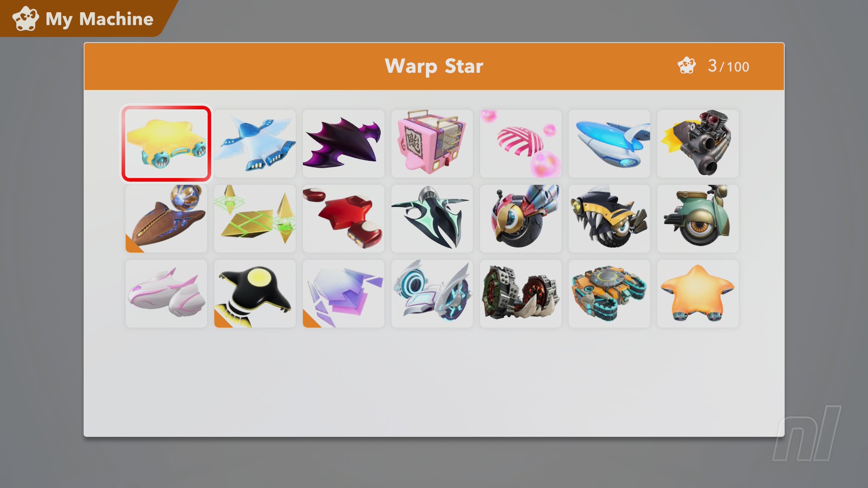The height and width of the screenshot is (488, 868).
Task: Select the plain orange star machine
Action: click(x=698, y=294)
